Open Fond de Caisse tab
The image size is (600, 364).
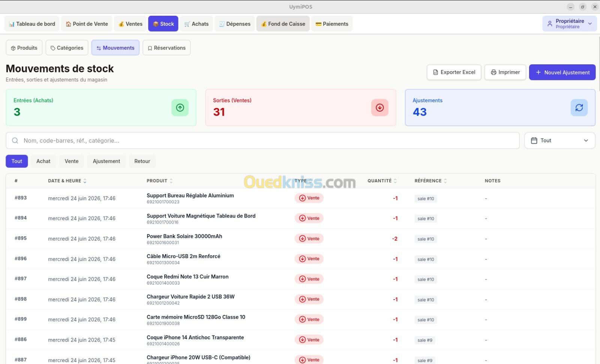(283, 24)
